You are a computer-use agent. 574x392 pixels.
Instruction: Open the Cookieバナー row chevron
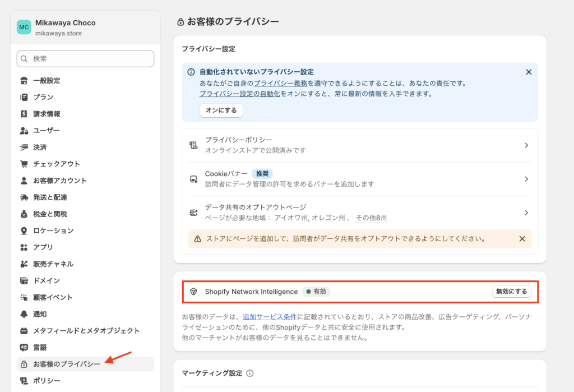(x=526, y=179)
